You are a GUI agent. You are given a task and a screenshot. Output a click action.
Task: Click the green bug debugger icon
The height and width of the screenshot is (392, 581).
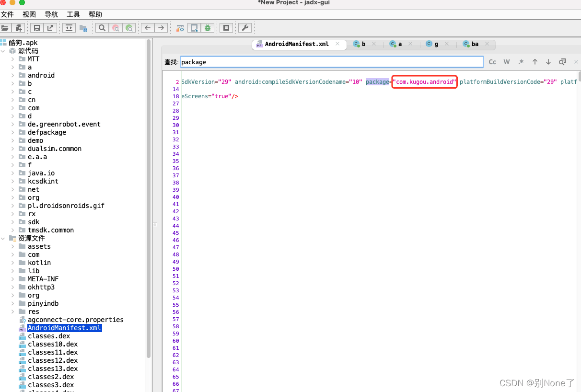pyautogui.click(x=207, y=28)
